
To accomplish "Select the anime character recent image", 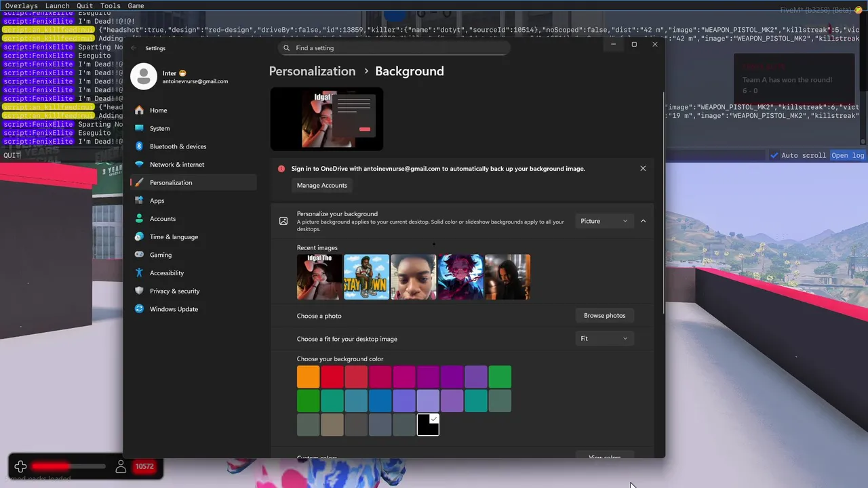I will pos(460,277).
